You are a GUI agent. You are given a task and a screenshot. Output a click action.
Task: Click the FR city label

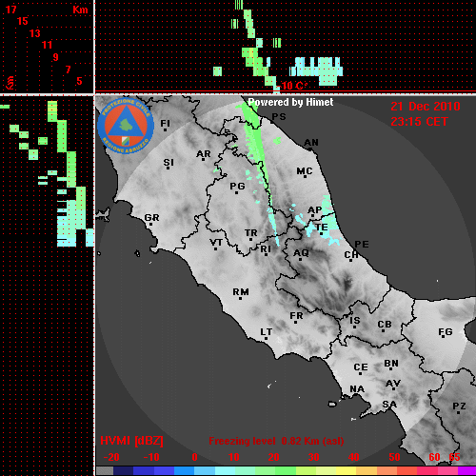296,316
